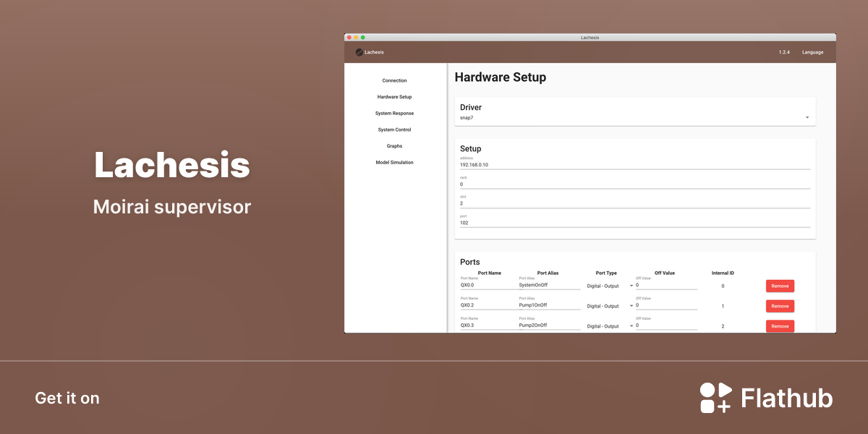
Task: Edit Port Name field QX0.3
Action: [x=490, y=325]
